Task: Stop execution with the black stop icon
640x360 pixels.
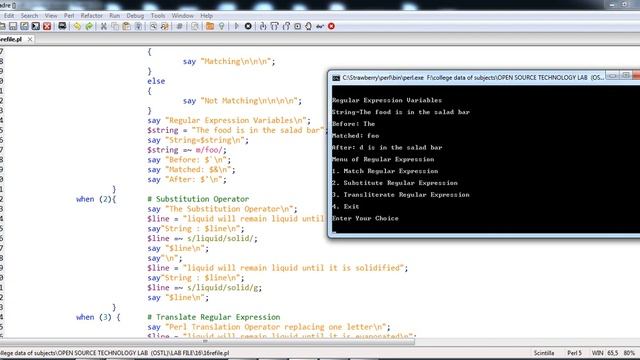Action: coord(248,26)
